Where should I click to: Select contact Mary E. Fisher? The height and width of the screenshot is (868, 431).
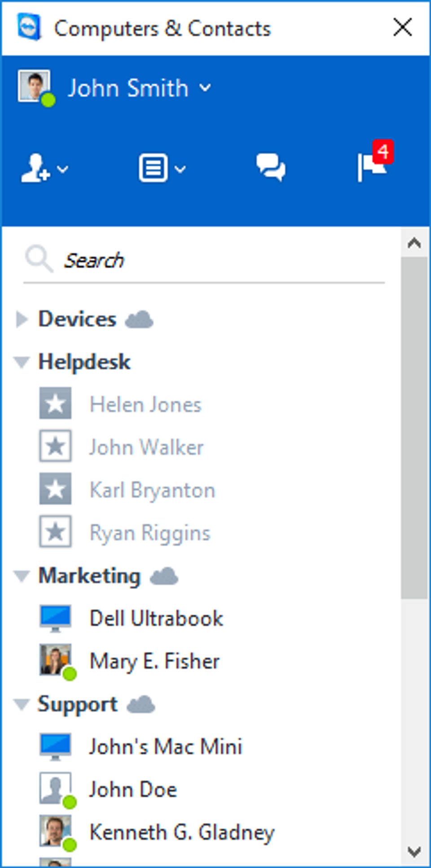154,661
